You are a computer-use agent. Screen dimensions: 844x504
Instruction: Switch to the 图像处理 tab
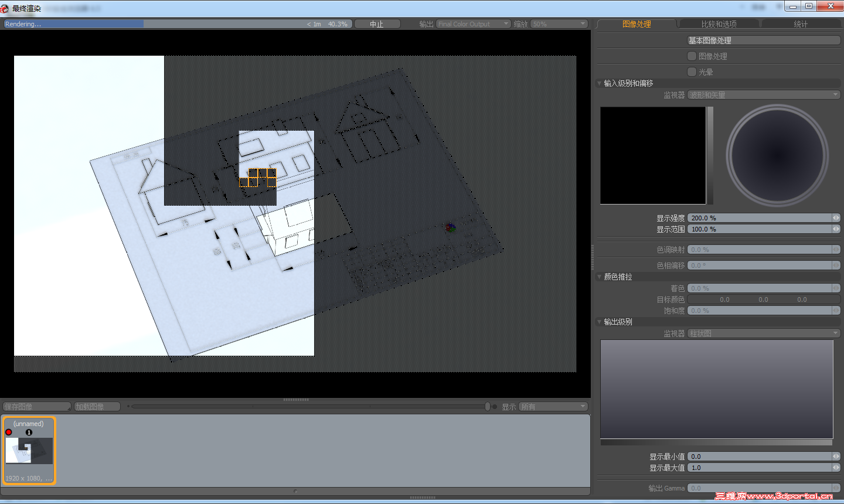[637, 24]
